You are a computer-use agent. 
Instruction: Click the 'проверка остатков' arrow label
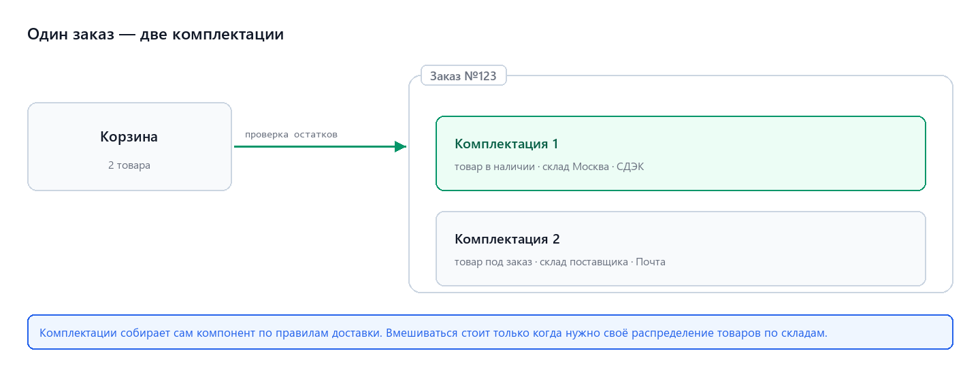(291, 135)
